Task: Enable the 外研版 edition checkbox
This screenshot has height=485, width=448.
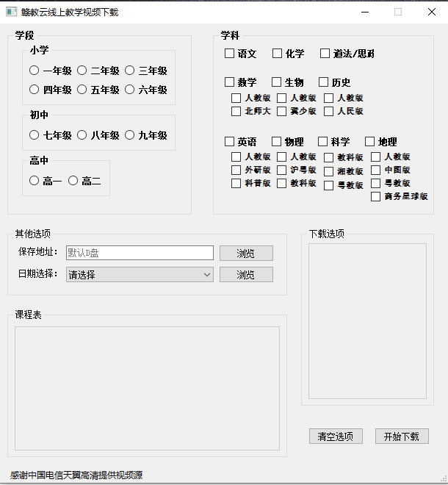Action: [x=236, y=170]
